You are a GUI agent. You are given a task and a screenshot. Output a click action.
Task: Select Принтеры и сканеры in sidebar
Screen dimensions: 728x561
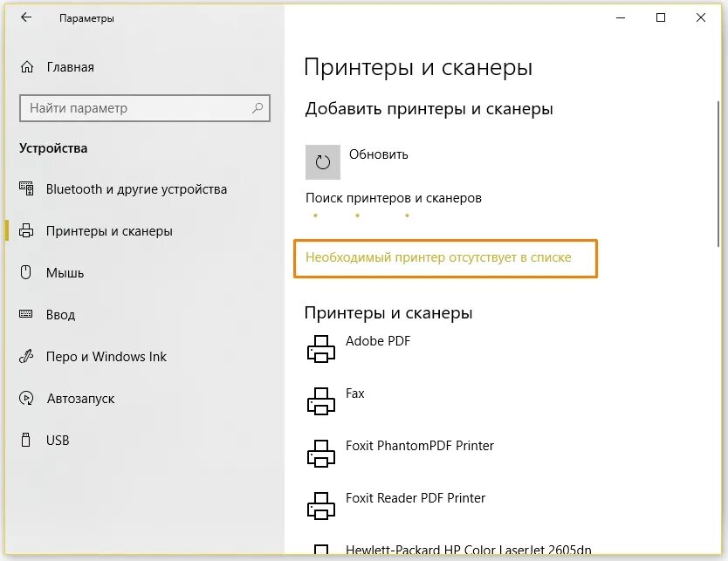[x=109, y=231]
